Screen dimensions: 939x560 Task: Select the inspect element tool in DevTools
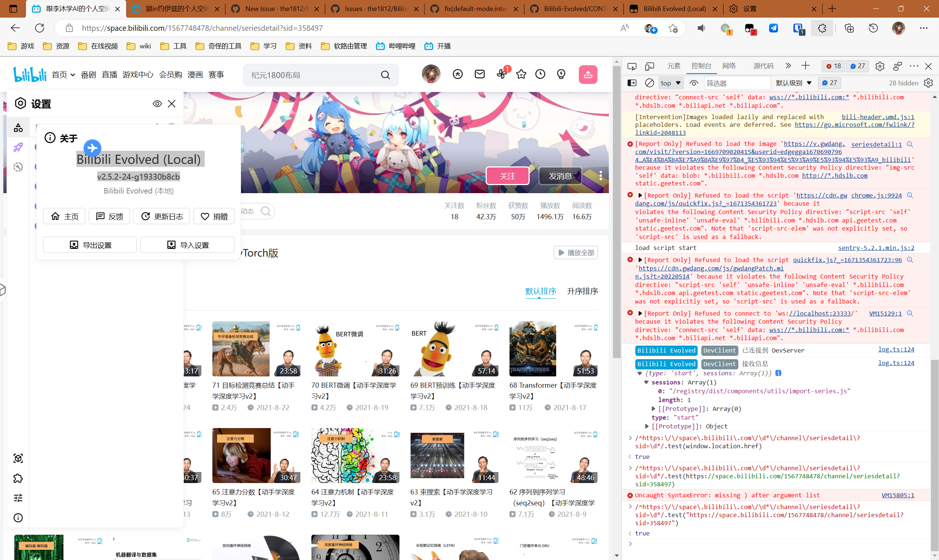pyautogui.click(x=632, y=66)
